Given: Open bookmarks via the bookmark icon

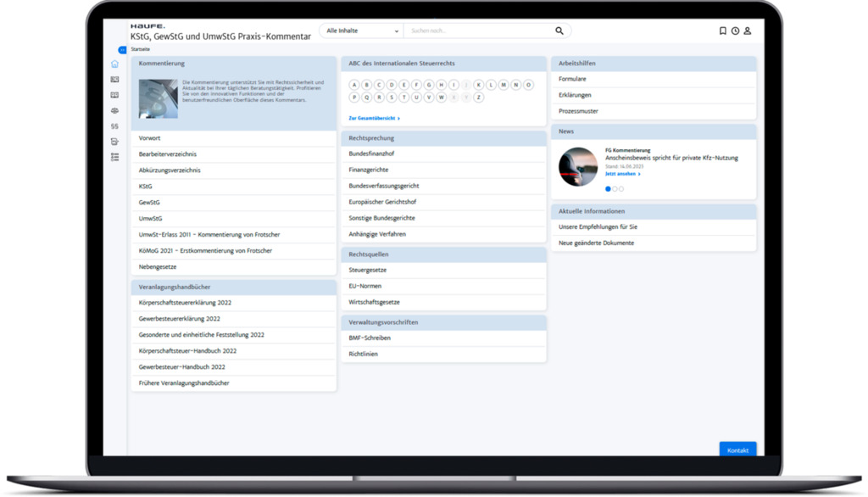Looking at the screenshot, I should tap(722, 31).
